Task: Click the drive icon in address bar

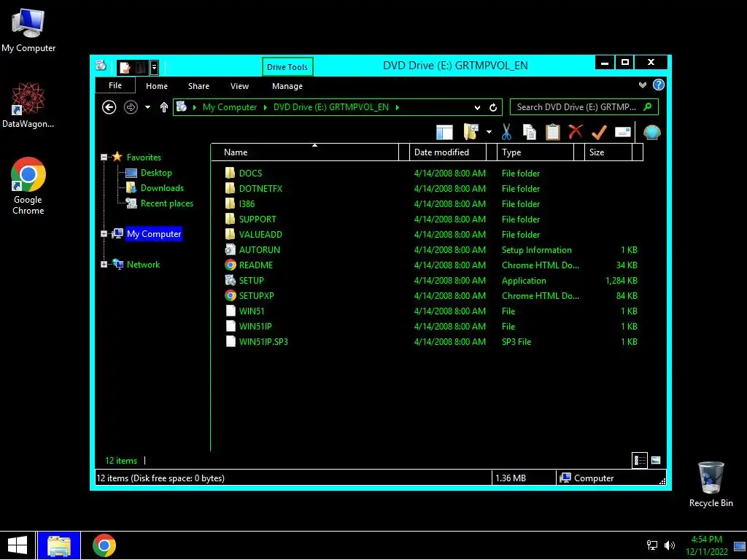Action: click(x=181, y=106)
